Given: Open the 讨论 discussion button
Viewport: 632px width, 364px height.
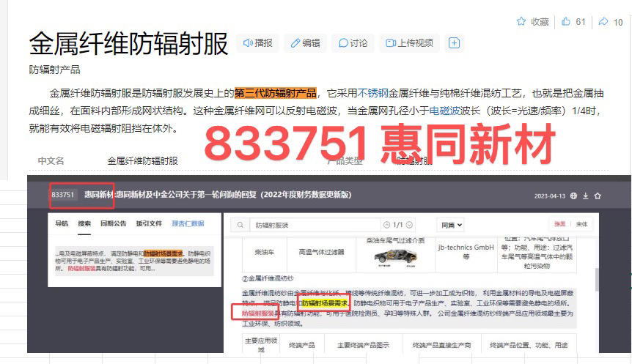Looking at the screenshot, I should coord(353,43).
